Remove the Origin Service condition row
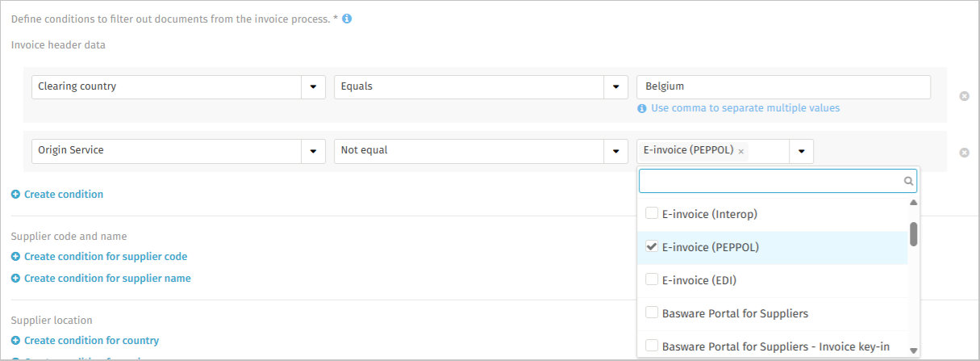The width and height of the screenshot is (980, 361). coord(964,152)
